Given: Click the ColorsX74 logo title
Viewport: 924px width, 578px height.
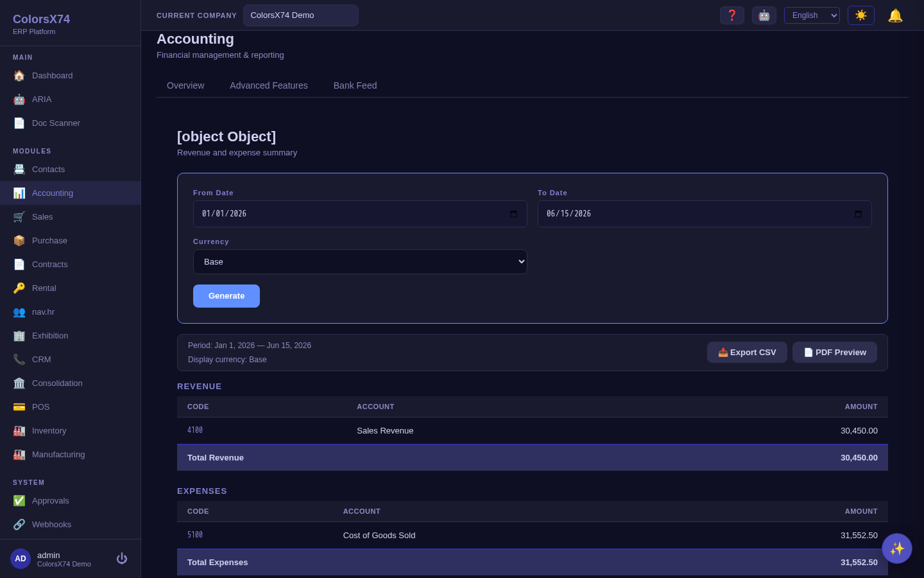Looking at the screenshot, I should point(41,19).
